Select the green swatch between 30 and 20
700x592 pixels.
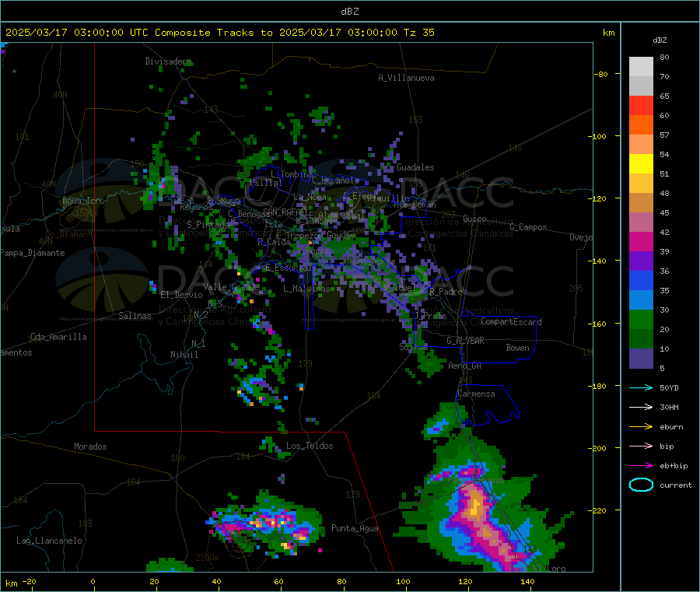(x=641, y=320)
